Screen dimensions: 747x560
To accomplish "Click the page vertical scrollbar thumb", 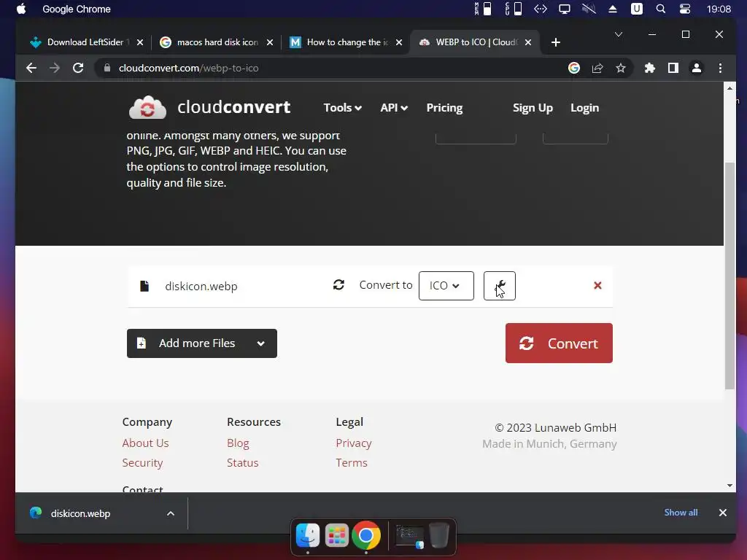I will point(729,276).
